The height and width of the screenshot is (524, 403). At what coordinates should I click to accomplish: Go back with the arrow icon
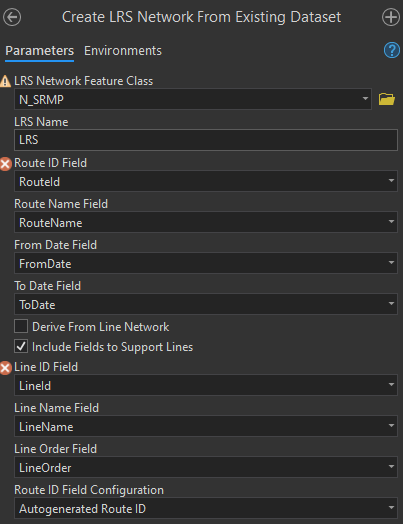(x=12, y=17)
